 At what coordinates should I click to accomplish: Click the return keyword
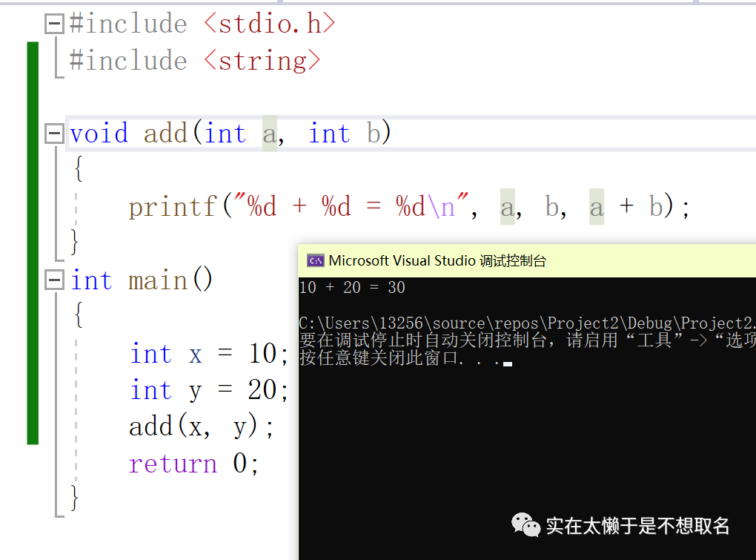coord(173,464)
